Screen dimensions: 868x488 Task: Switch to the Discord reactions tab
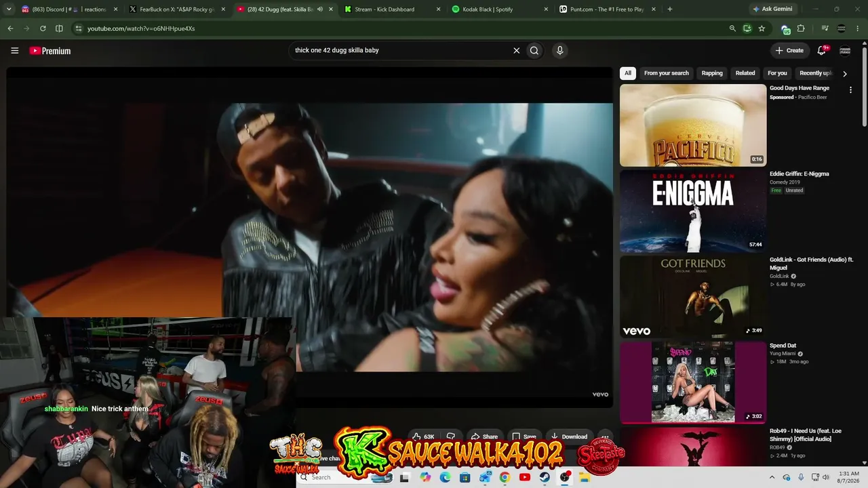coord(70,9)
